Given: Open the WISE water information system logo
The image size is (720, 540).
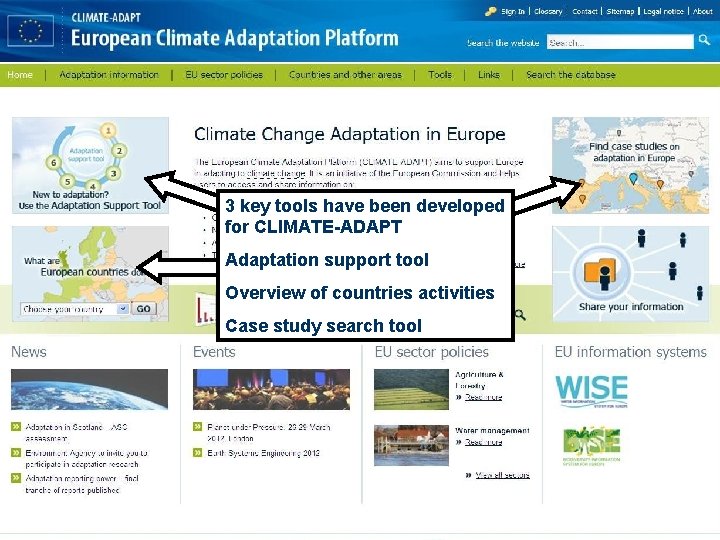Looking at the screenshot, I should (x=591, y=391).
